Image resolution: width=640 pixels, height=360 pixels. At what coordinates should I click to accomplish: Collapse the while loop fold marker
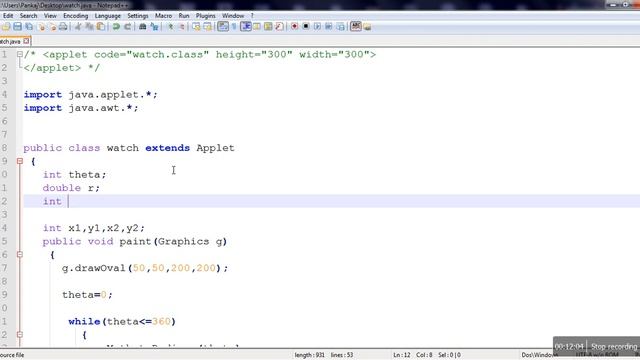(20, 335)
